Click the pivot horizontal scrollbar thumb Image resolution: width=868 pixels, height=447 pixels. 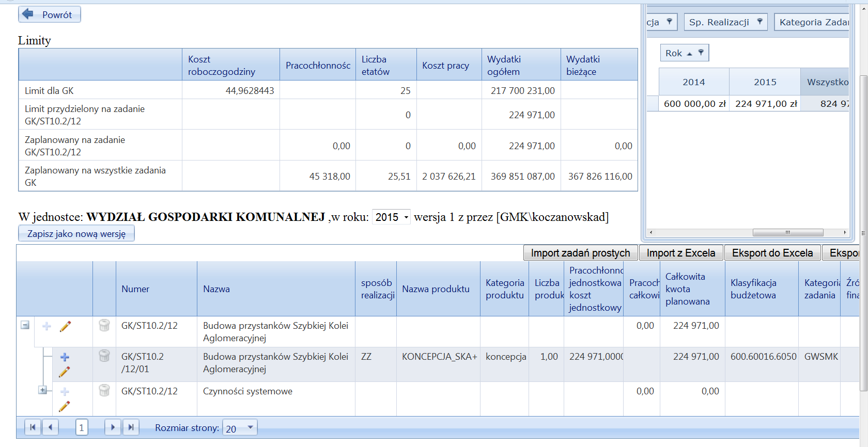[788, 232]
